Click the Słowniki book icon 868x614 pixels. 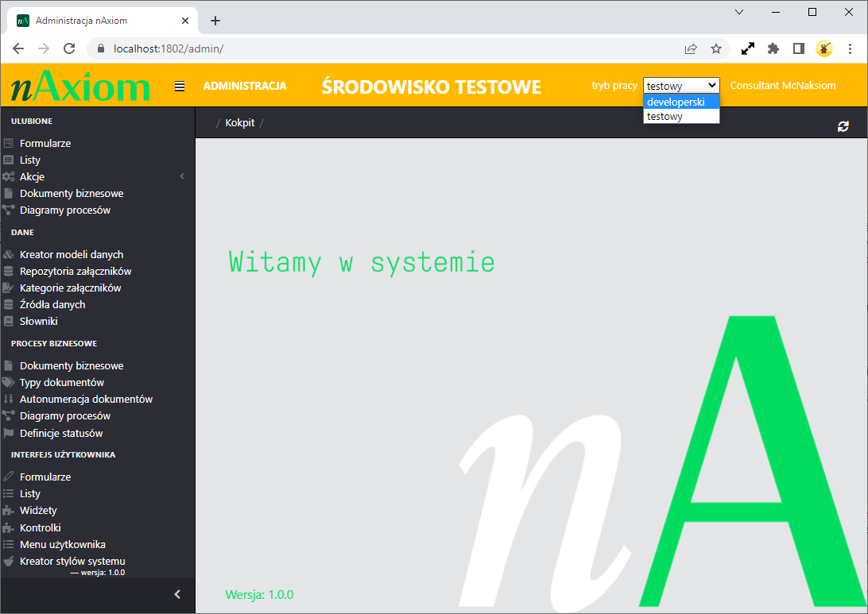[8, 322]
